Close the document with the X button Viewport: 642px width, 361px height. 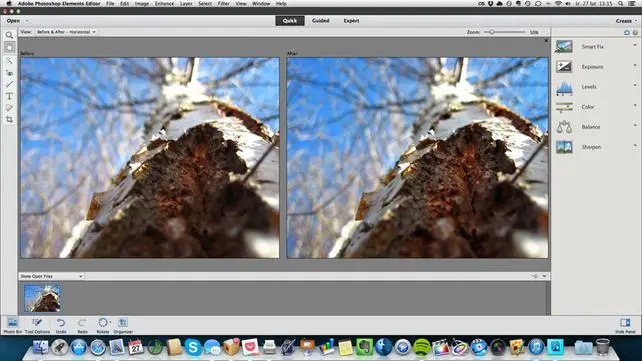point(546,41)
